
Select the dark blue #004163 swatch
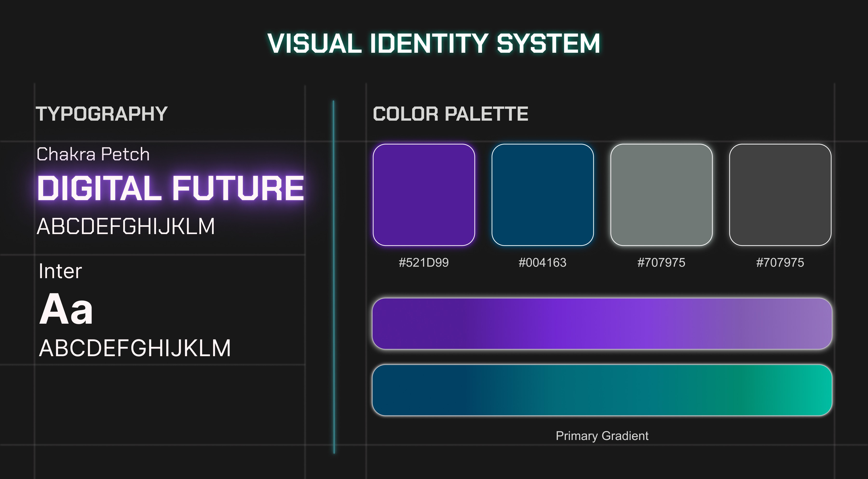[542, 195]
